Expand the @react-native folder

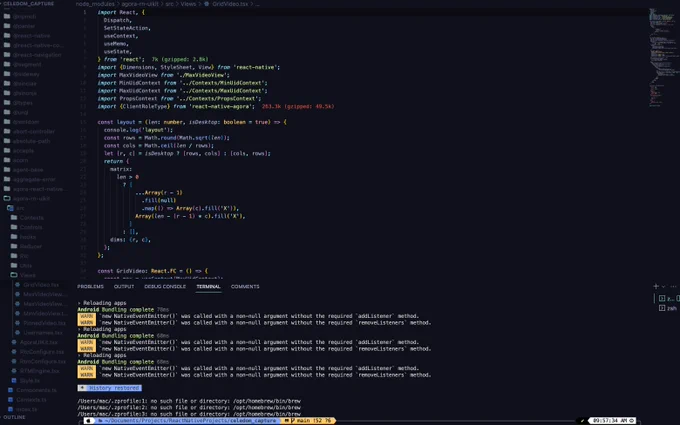point(31,36)
